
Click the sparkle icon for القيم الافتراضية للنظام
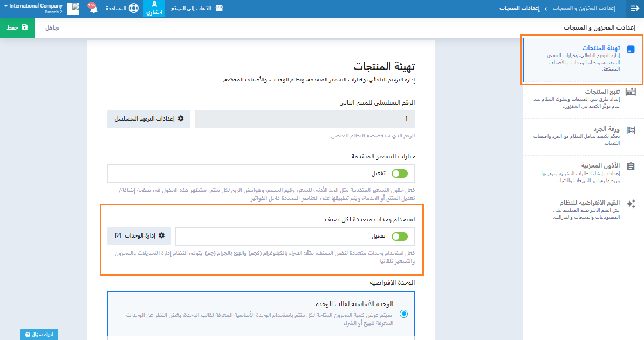(x=631, y=204)
